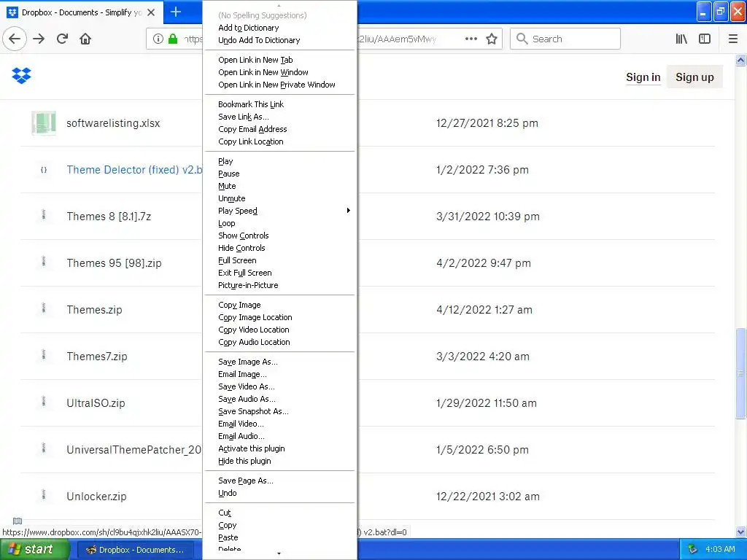Click archive icon beside Themes7.zip
This screenshot has height=560, width=747.
tap(44, 355)
